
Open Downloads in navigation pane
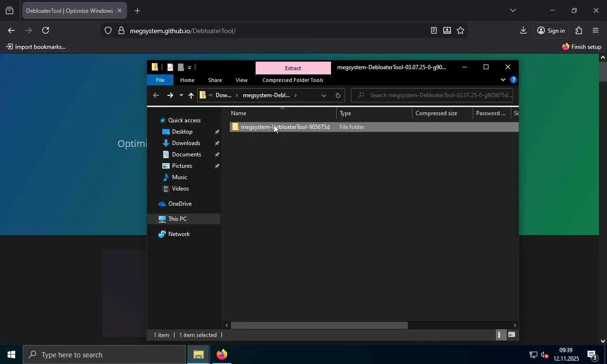point(186,143)
